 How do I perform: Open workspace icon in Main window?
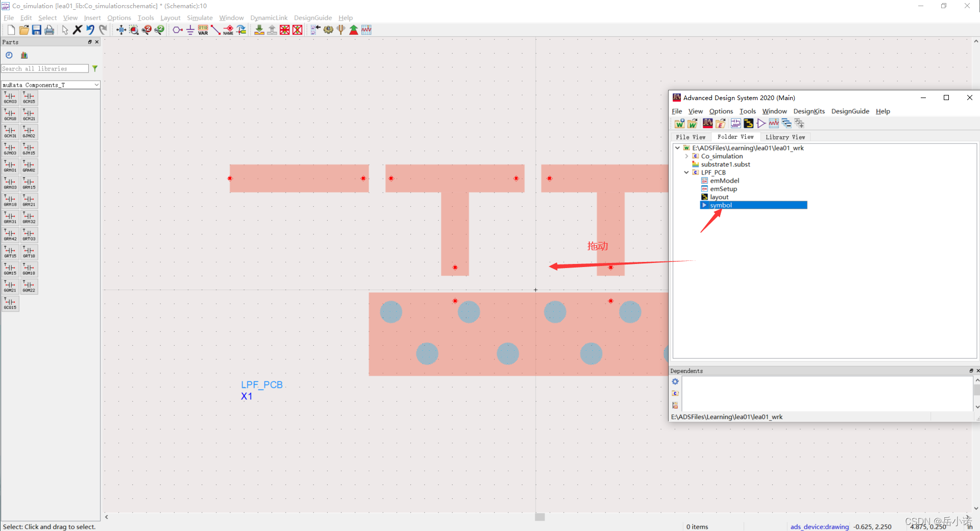coord(692,124)
